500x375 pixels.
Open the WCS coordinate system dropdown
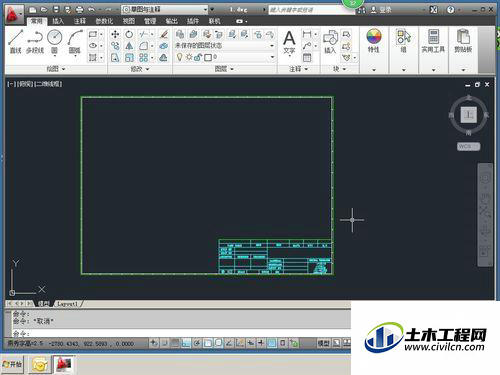click(468, 146)
